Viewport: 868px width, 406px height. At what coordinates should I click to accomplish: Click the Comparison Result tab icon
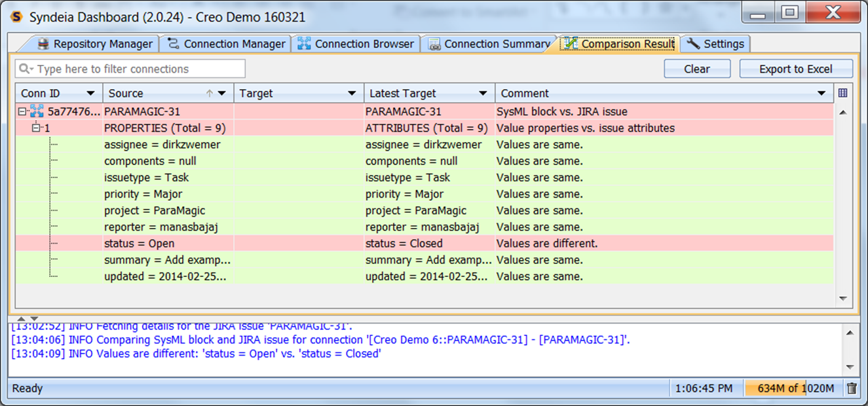570,43
